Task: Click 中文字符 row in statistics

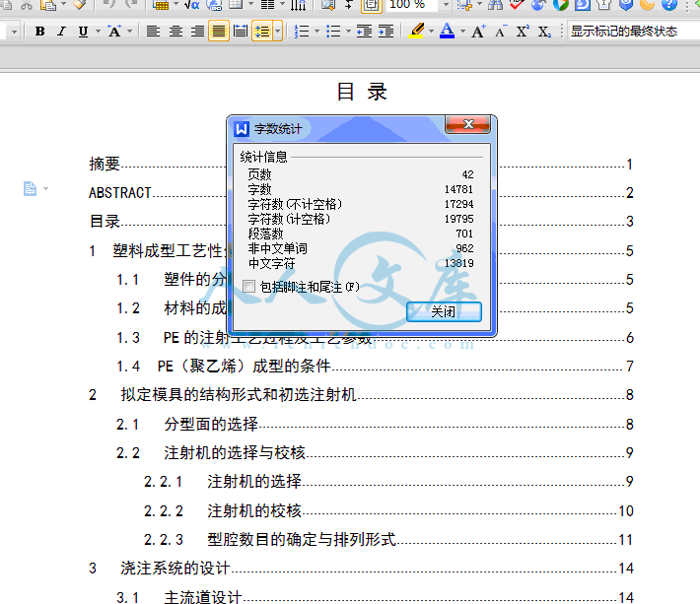Action: pyautogui.click(x=361, y=263)
